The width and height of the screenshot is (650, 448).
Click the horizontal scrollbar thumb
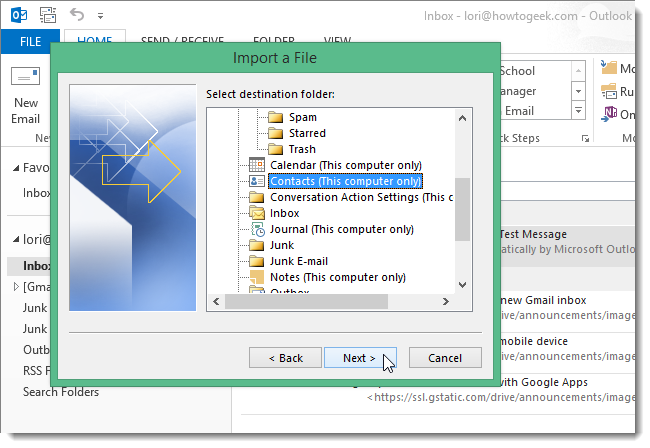(306, 301)
